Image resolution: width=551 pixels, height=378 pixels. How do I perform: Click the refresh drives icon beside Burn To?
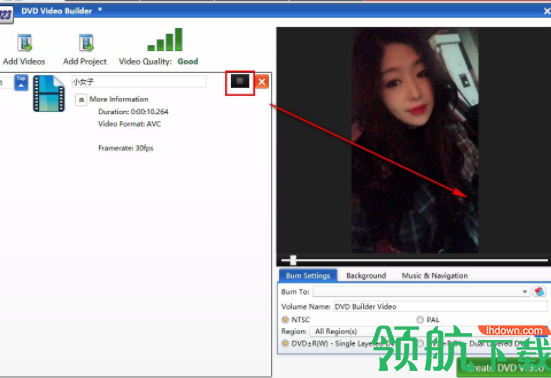(539, 292)
